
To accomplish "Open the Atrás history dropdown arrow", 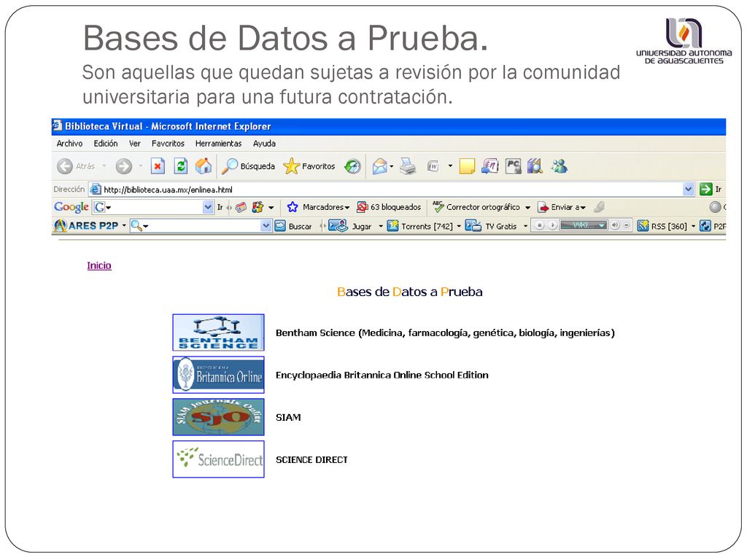I will click(104, 166).
